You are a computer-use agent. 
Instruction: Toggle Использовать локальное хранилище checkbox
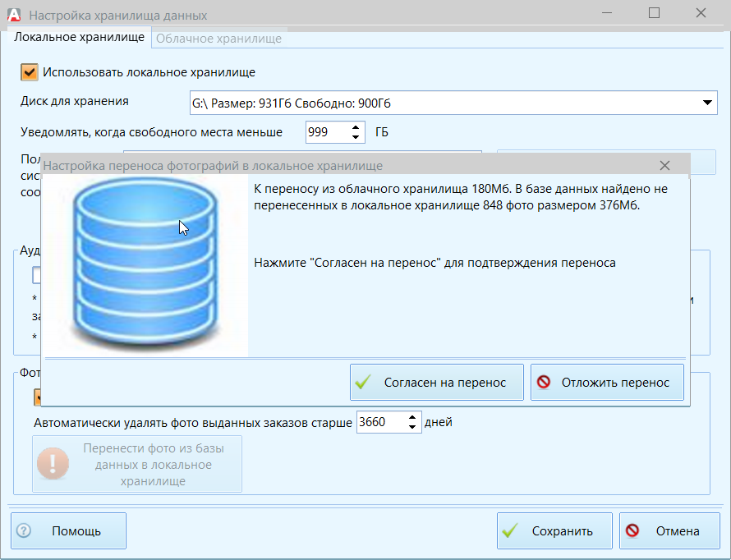point(30,73)
